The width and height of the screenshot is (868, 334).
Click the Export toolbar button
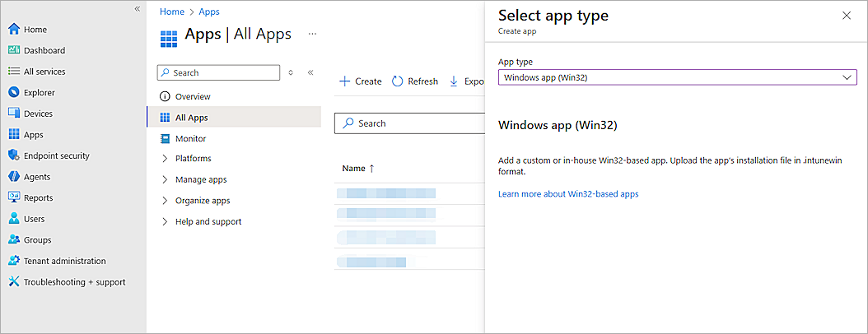[467, 81]
